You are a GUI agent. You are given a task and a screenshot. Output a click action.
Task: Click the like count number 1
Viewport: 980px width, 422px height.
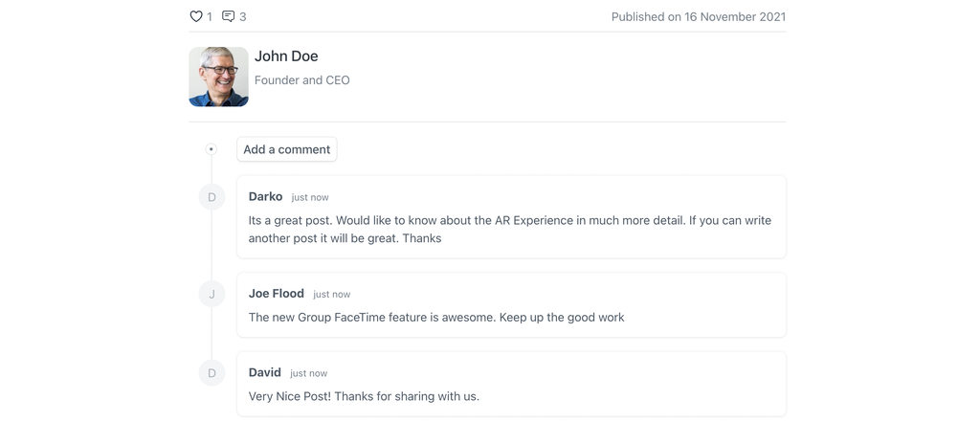click(210, 16)
